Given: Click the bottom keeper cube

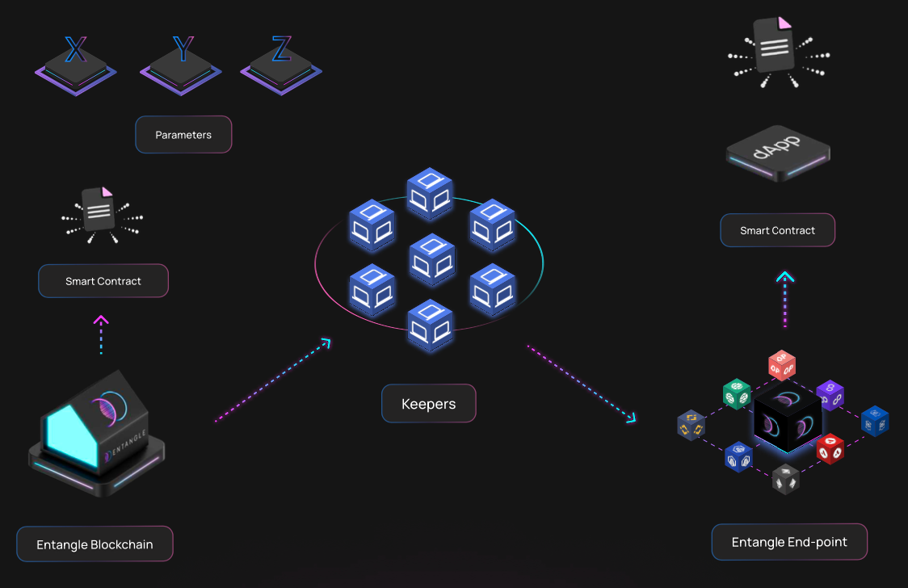Looking at the screenshot, I should (x=431, y=325).
